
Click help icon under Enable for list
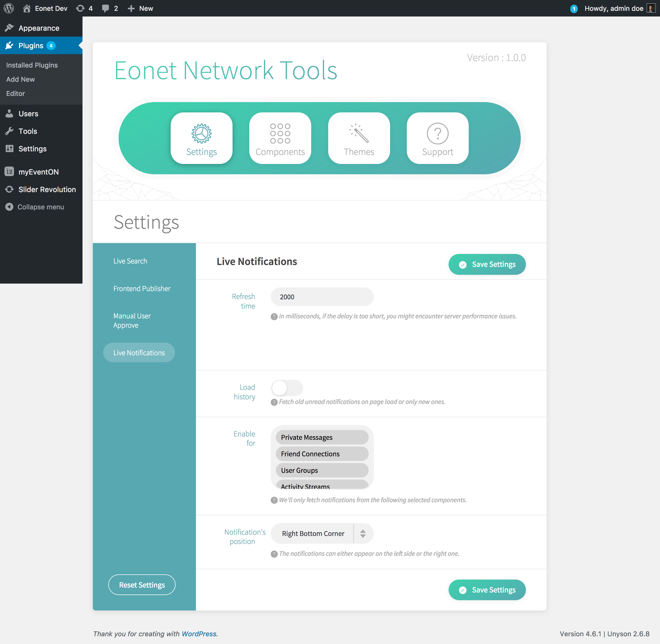(x=274, y=500)
